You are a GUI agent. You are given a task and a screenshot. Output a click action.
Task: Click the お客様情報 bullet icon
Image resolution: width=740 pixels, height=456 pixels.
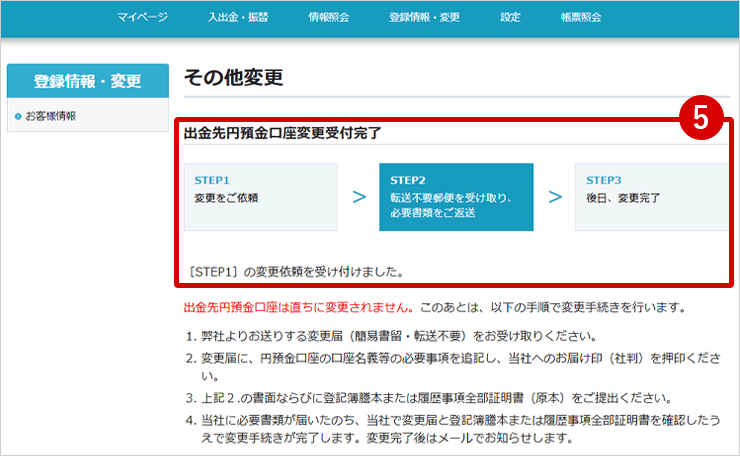point(18,116)
